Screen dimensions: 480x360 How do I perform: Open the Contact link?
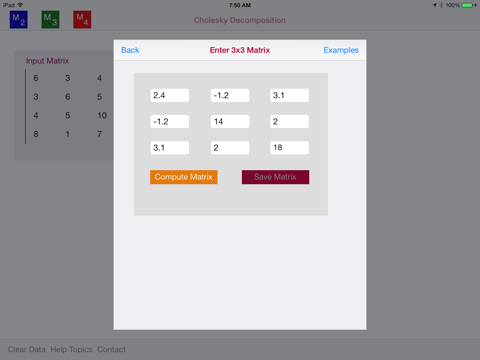[111, 349]
